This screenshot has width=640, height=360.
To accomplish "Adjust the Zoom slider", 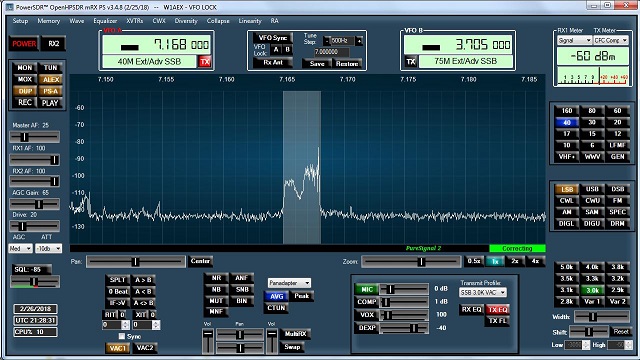I will [411, 261].
